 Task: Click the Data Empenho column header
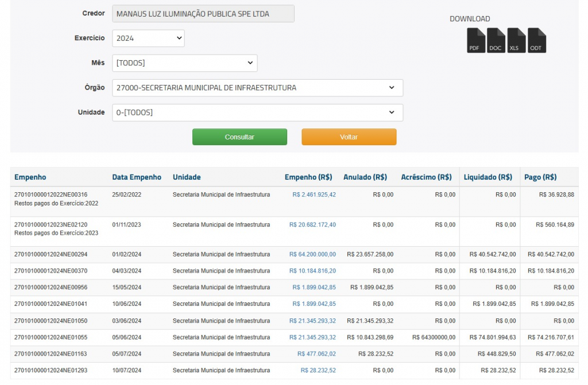coord(137,177)
